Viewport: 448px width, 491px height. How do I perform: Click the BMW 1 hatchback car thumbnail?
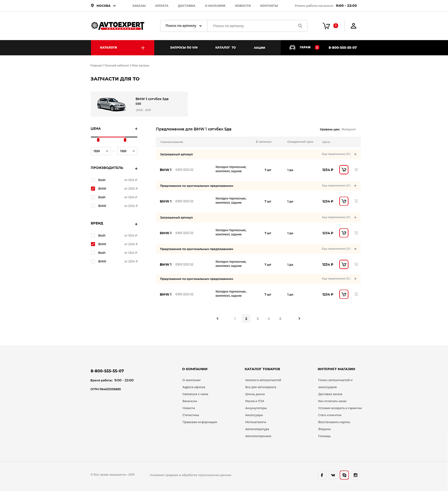(x=111, y=104)
